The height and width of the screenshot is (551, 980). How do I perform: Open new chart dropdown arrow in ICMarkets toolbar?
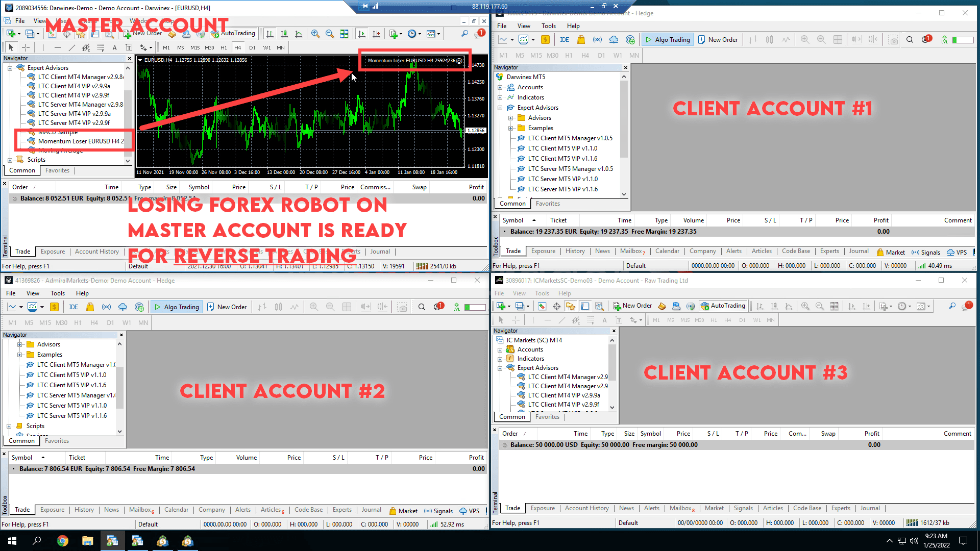pos(509,306)
